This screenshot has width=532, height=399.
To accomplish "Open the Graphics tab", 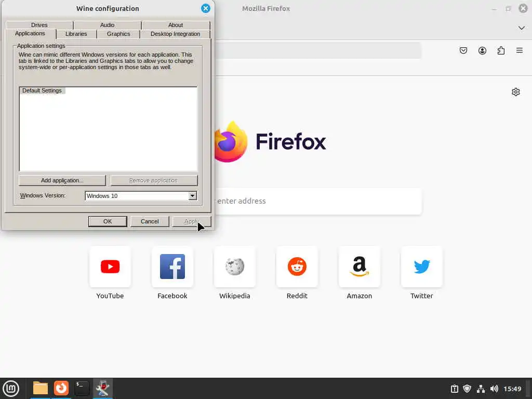I will (118, 34).
